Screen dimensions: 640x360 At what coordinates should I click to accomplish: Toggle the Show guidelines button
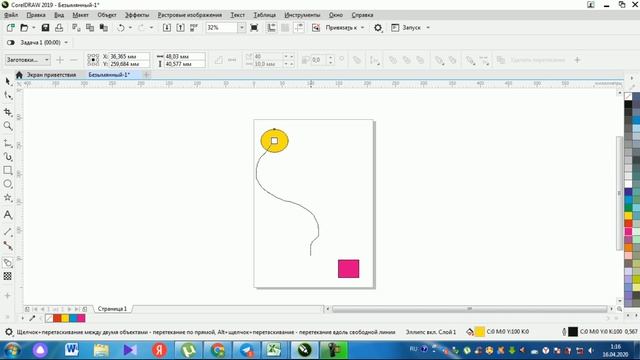coord(299,27)
